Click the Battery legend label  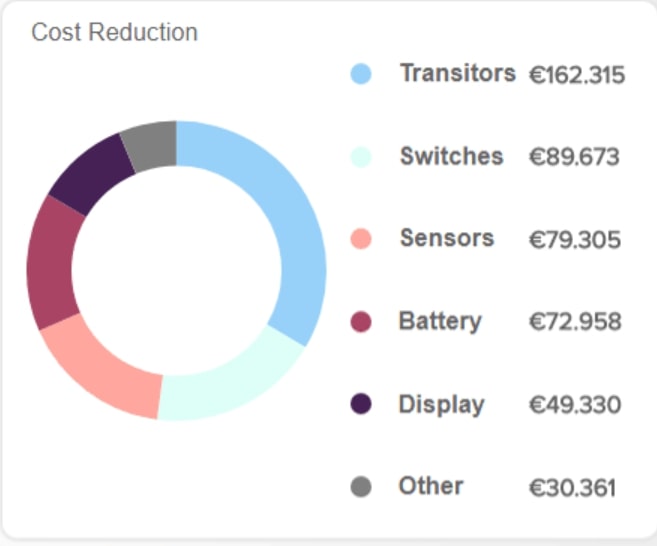440,322
